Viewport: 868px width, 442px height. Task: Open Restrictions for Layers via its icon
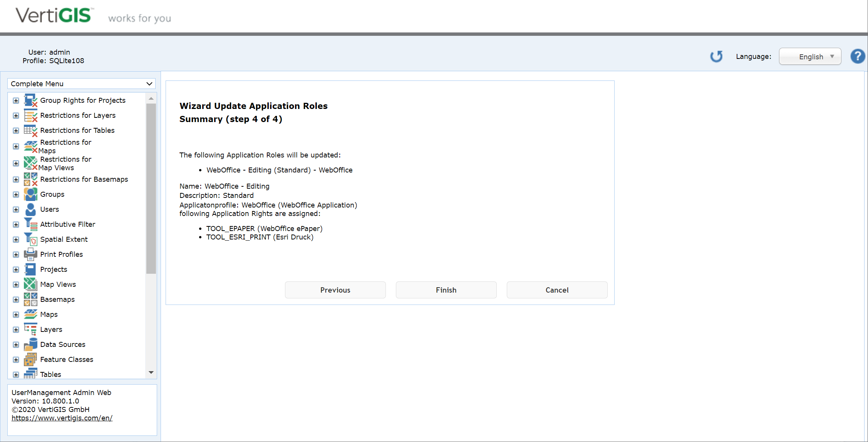(x=30, y=115)
